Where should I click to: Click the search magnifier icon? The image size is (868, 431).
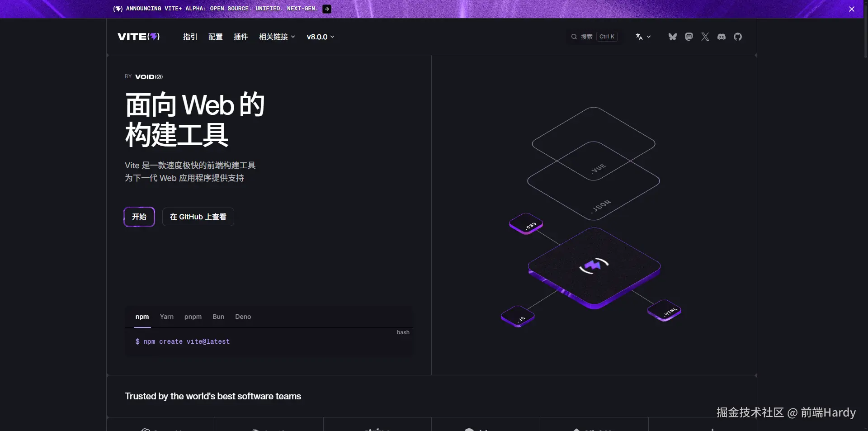coord(574,37)
